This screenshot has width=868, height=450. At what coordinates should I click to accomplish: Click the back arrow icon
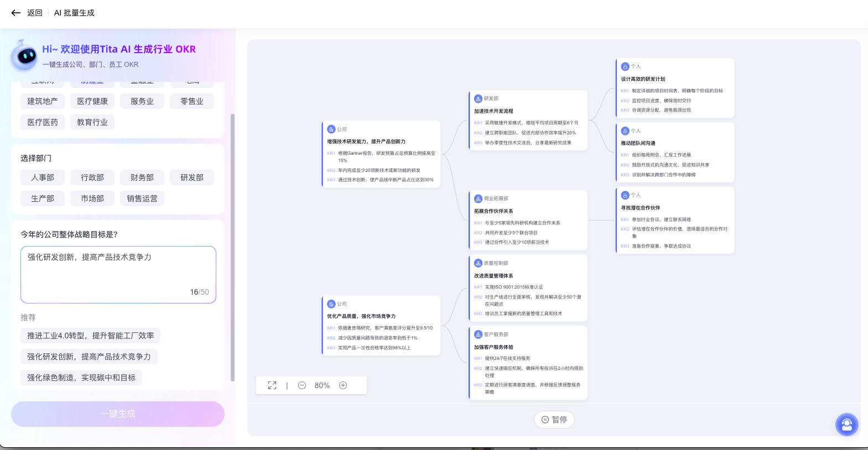tap(16, 13)
